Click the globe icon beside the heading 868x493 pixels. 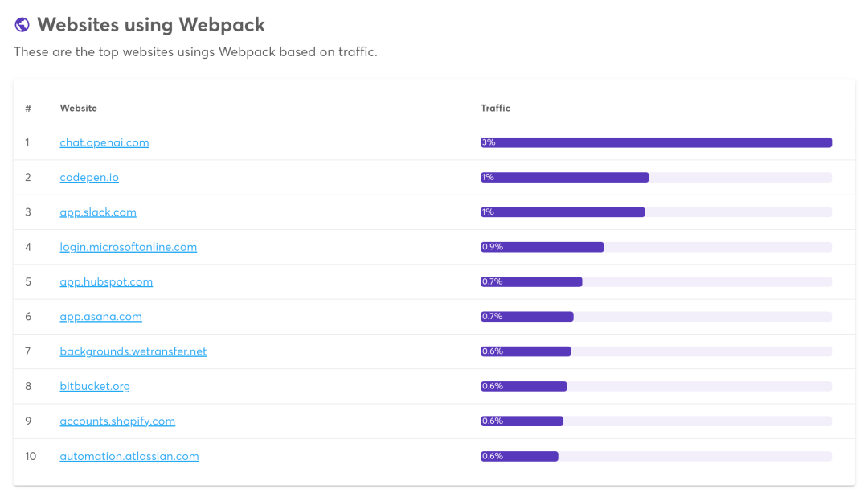23,25
